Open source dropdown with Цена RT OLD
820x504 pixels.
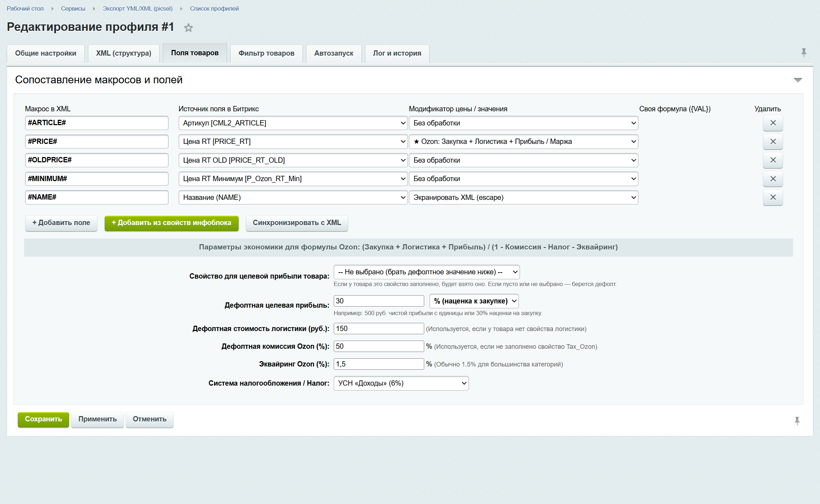pos(293,160)
